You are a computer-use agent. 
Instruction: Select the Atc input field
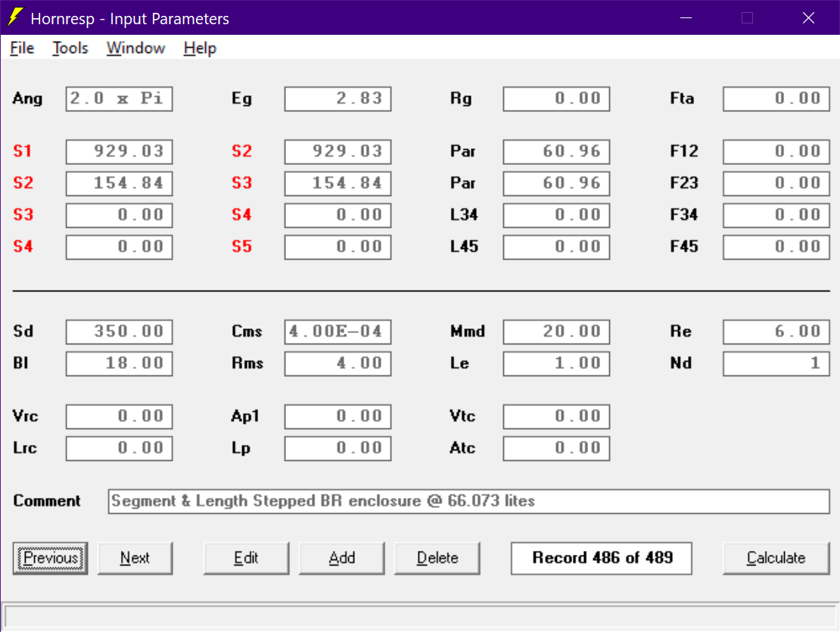557,448
